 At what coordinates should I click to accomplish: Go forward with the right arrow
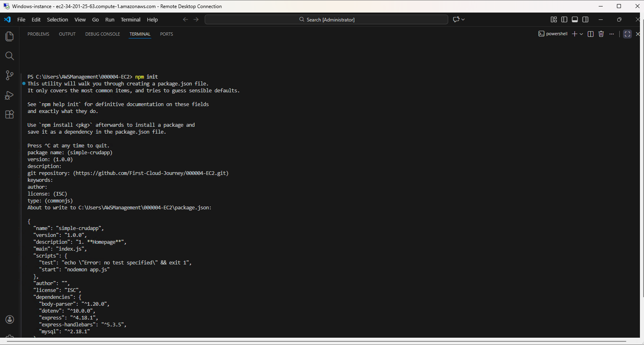pyautogui.click(x=196, y=19)
